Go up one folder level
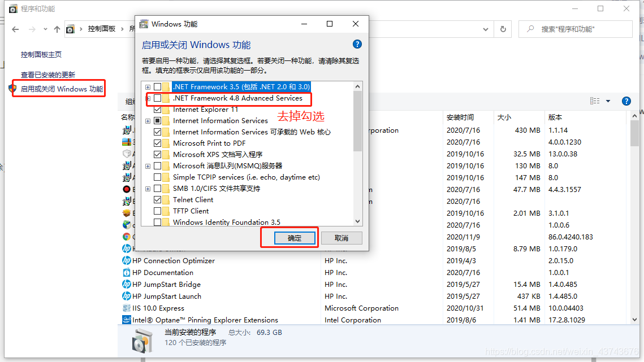 [57, 29]
